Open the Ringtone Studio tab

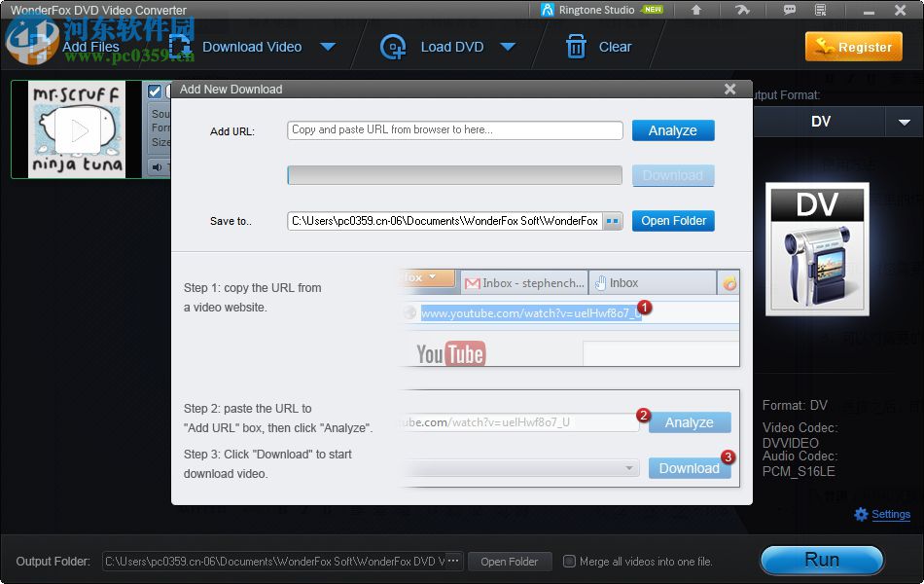(597, 10)
